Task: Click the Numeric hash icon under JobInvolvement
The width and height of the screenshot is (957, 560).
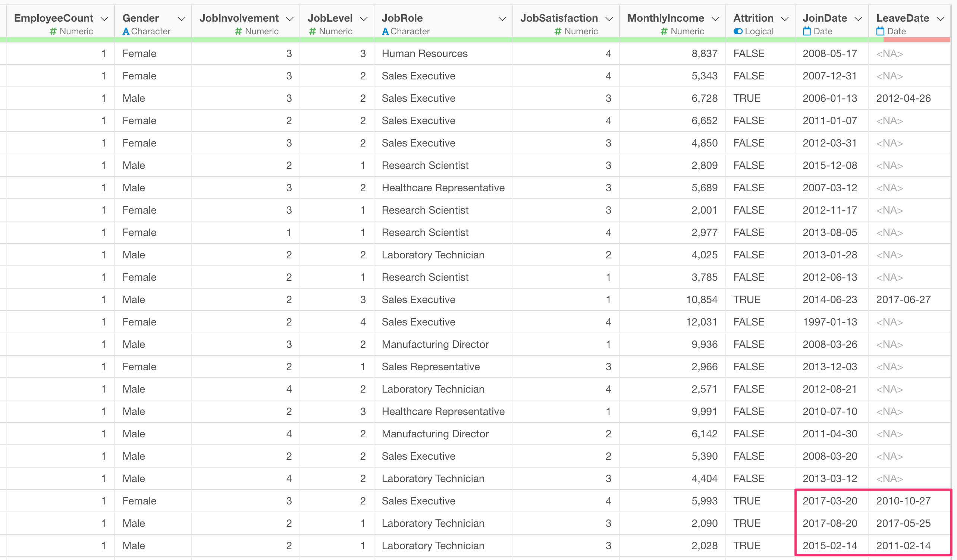Action: [x=238, y=32]
